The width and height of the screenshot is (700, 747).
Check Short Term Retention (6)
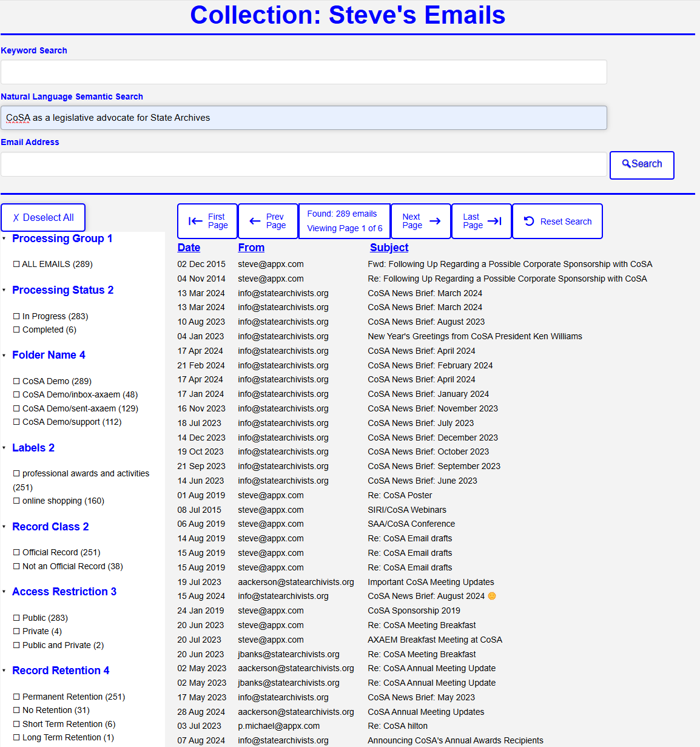coord(16,724)
